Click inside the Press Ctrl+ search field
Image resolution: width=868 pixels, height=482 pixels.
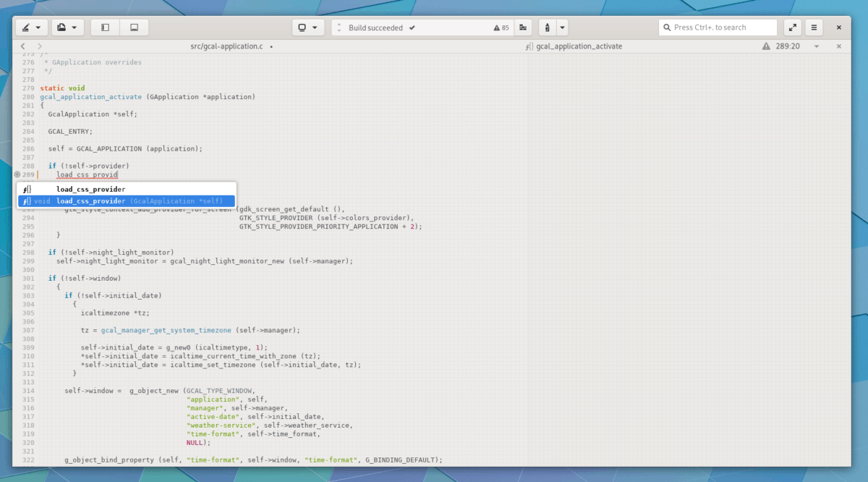point(716,27)
